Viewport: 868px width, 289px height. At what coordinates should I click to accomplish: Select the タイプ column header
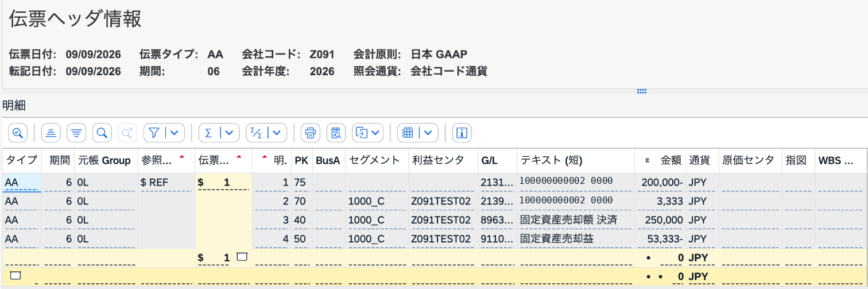22,160
